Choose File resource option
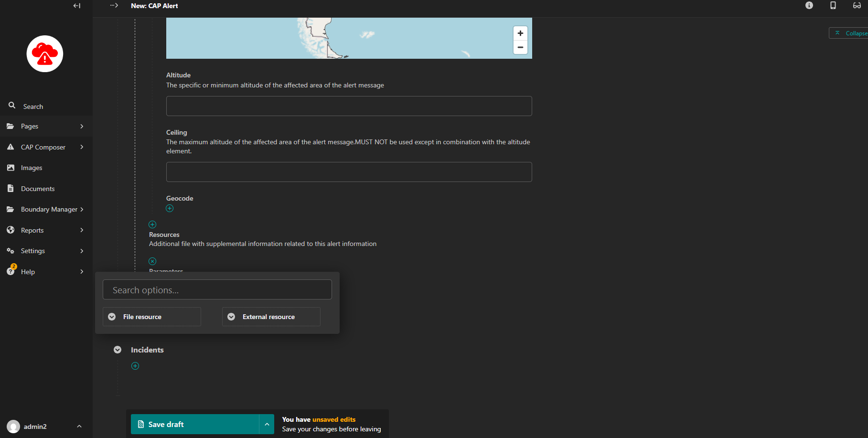Screen dimensions: 868x438 click(x=152, y=317)
